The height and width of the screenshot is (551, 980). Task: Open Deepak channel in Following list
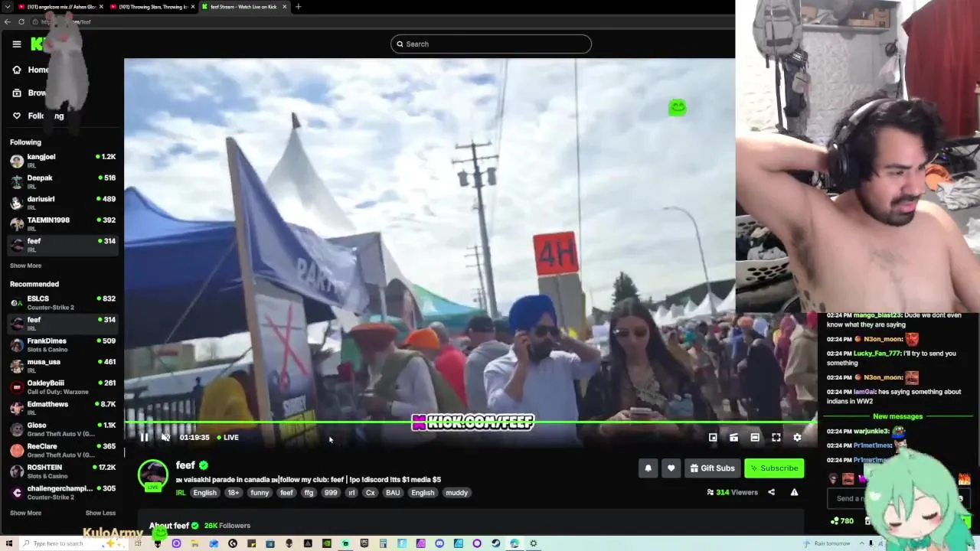tap(62, 181)
